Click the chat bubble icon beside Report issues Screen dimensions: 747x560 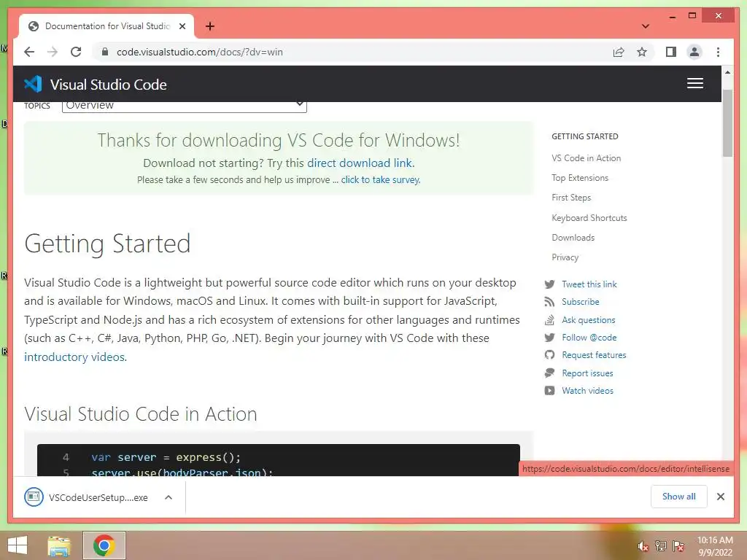tap(549, 373)
